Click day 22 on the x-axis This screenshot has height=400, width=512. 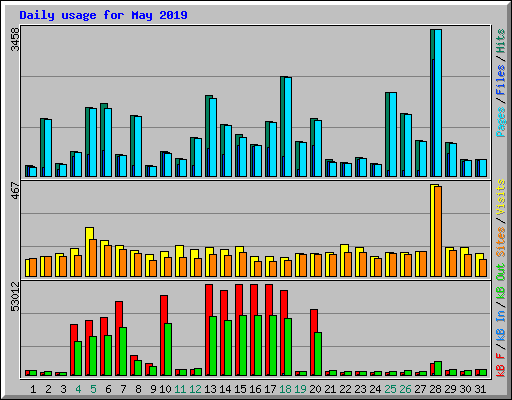[345, 389]
